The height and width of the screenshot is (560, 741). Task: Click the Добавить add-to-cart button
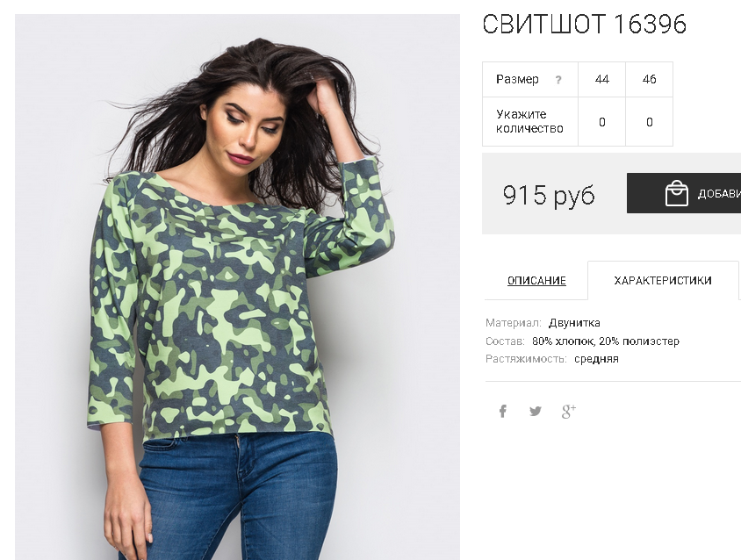(684, 193)
